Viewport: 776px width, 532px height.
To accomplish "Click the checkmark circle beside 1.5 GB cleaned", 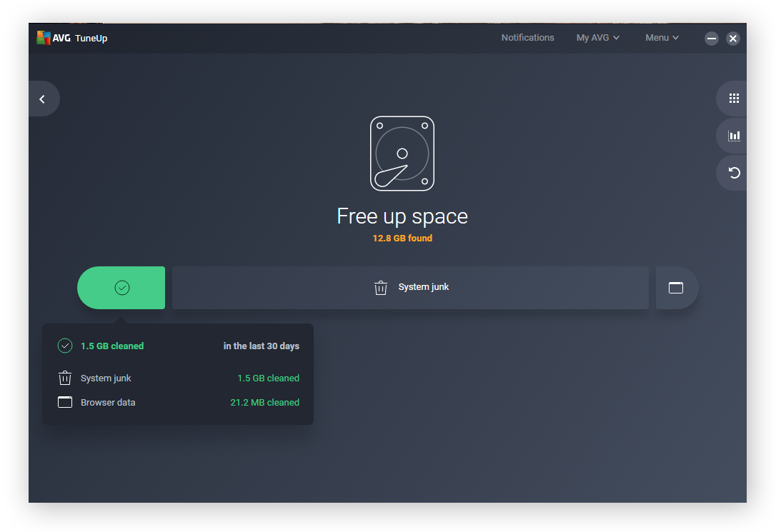I will (x=65, y=346).
